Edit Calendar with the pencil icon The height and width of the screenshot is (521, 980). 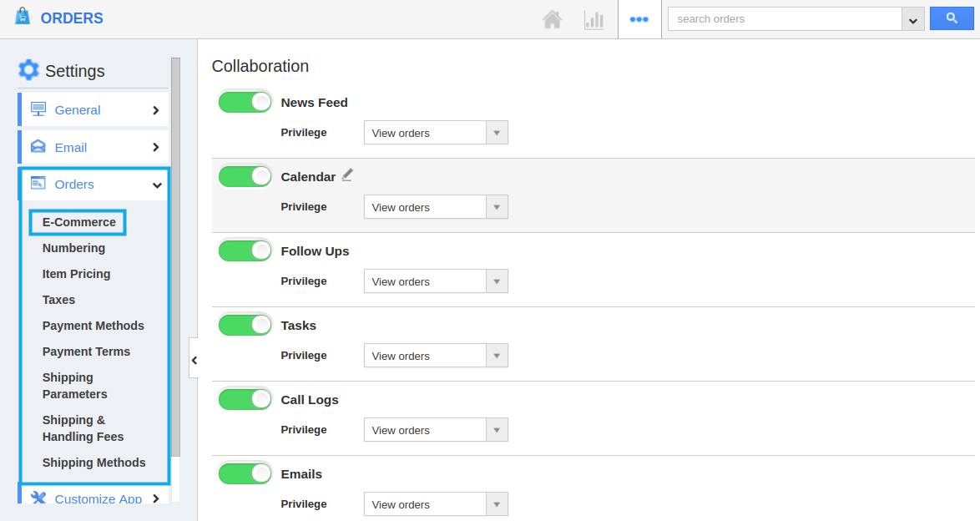(347, 175)
